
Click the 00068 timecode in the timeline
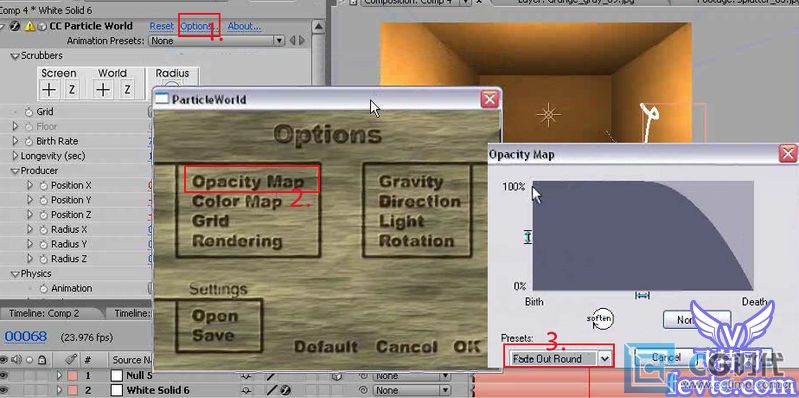26,337
